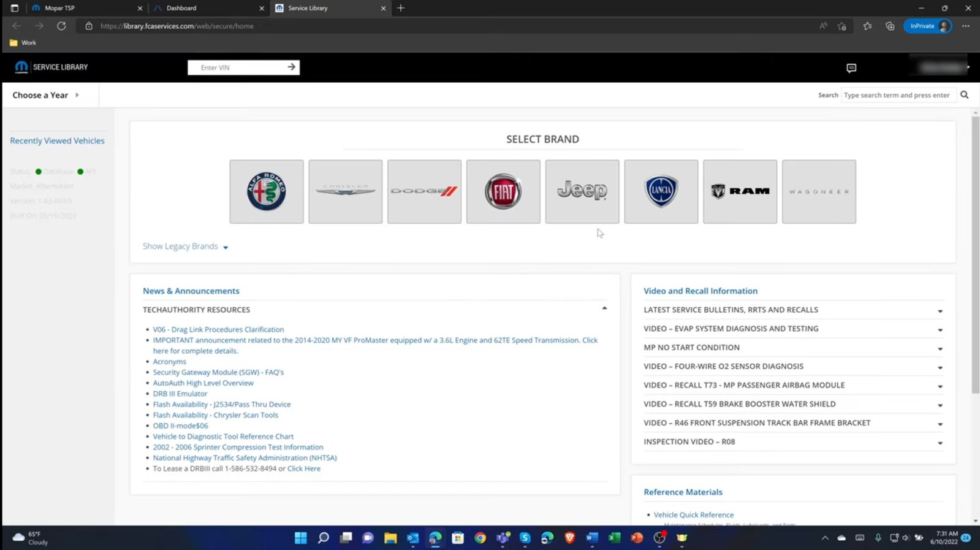Open Security Gateway Module (SGW) FAQ's
The height and width of the screenshot is (550, 980).
point(218,372)
